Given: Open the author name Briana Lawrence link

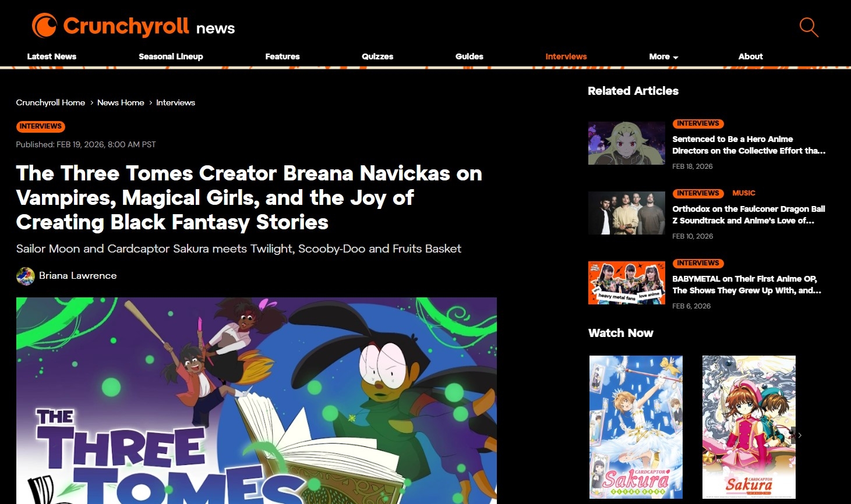Looking at the screenshot, I should point(78,276).
